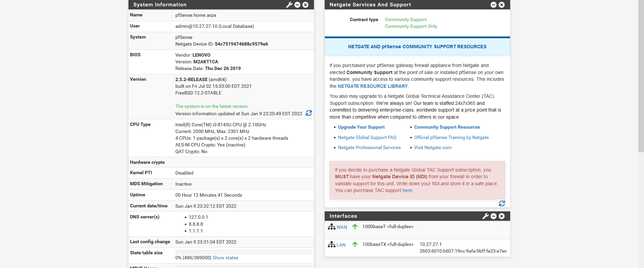Image resolution: width=644 pixels, height=268 pixels.
Task: Click the state table size progress bar
Action: coord(244,252)
